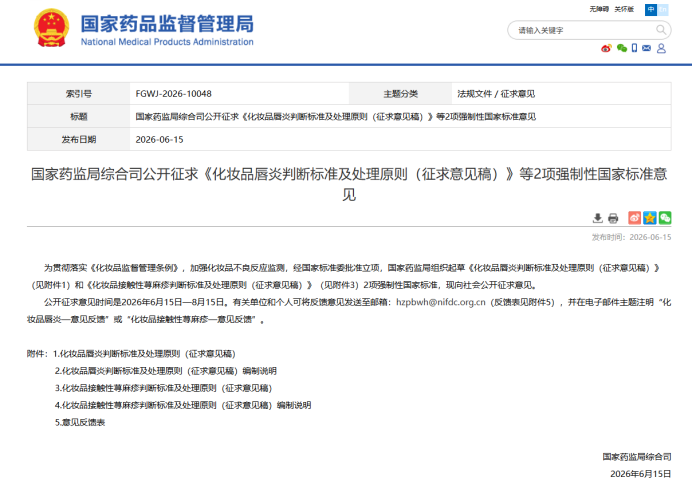Viewport: 692px width, 481px height.
Task: Switch language to En
Action: 663,9
